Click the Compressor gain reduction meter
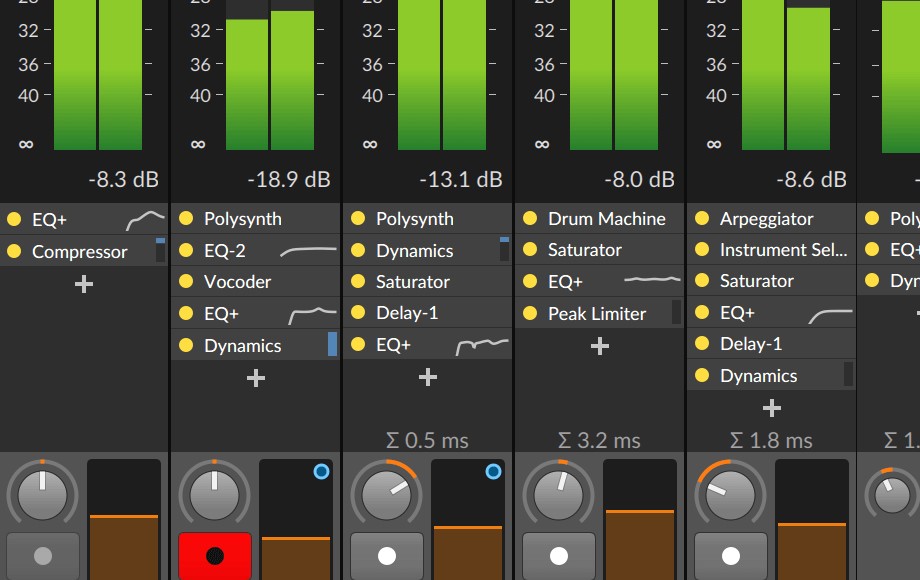This screenshot has width=920, height=580. pos(160,250)
